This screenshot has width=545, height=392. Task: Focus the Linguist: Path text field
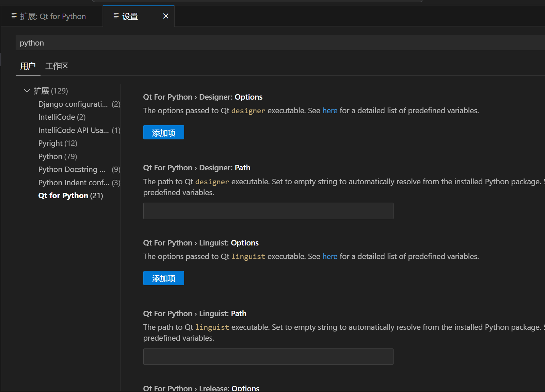click(268, 357)
